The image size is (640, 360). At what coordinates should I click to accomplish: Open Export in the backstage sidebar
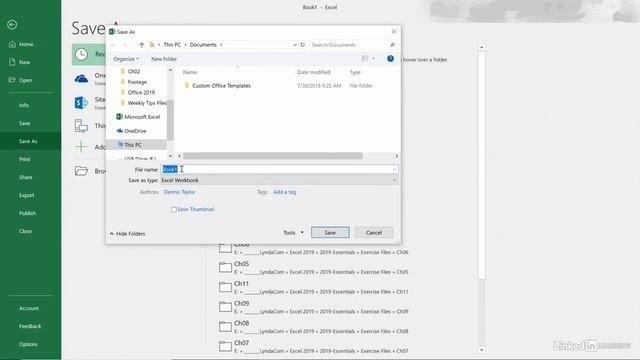coord(27,195)
